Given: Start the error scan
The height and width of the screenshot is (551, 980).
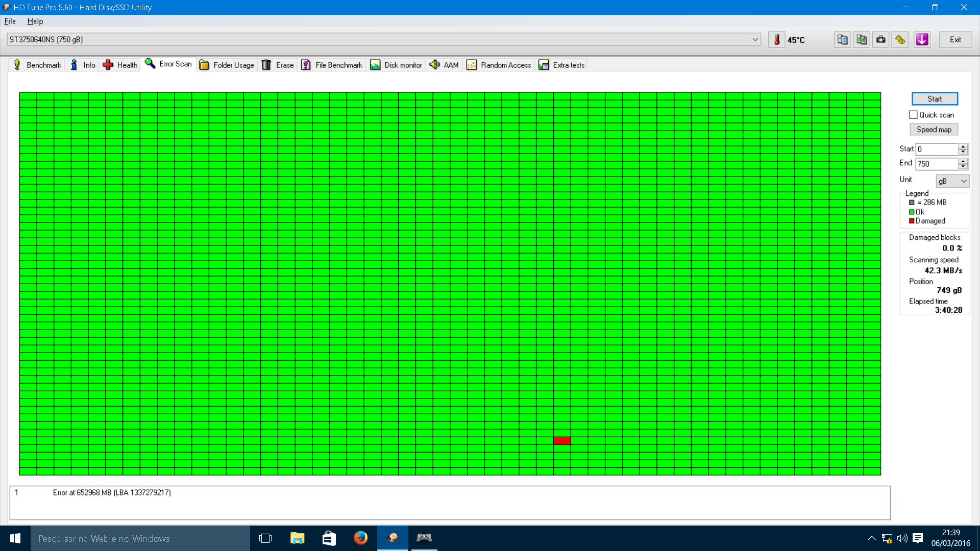Looking at the screenshot, I should [x=935, y=99].
